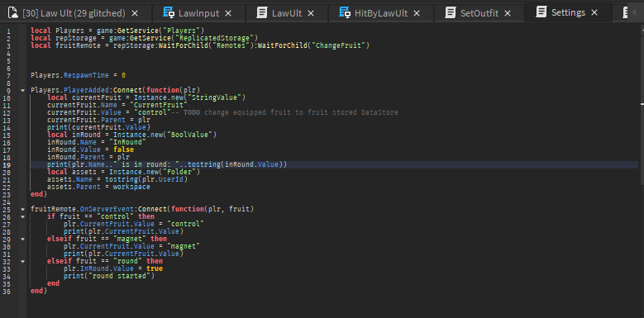Screen dimensions: 644x318
Task: Collapse the elseif round block at line 32
Action: 22,261
